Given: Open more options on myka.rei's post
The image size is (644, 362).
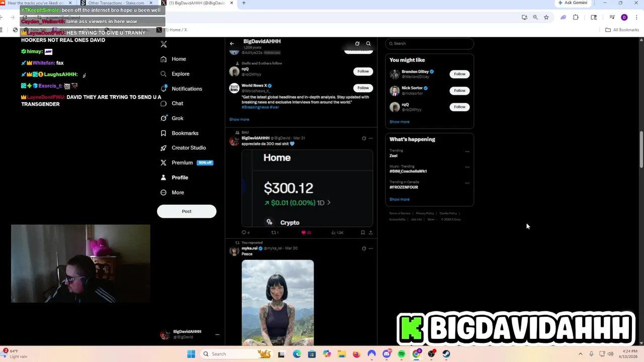Looking at the screenshot, I should click(371, 248).
